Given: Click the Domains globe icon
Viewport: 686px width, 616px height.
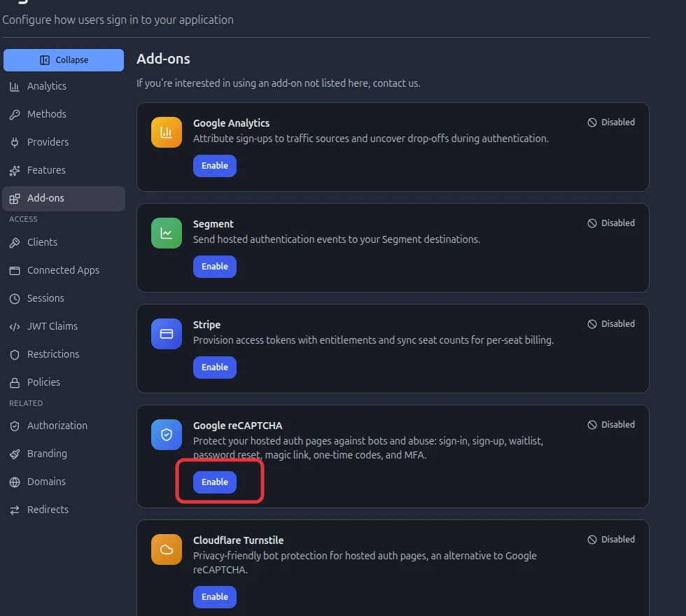Looking at the screenshot, I should pyautogui.click(x=15, y=482).
